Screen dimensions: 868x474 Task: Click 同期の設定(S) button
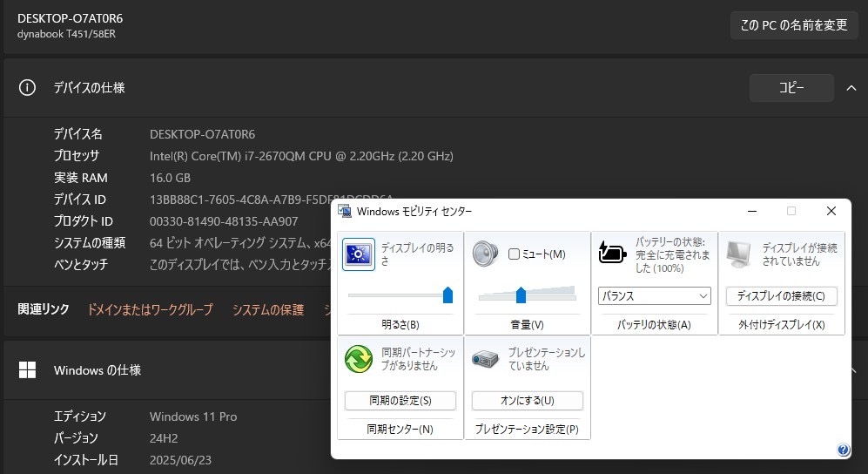tap(400, 400)
